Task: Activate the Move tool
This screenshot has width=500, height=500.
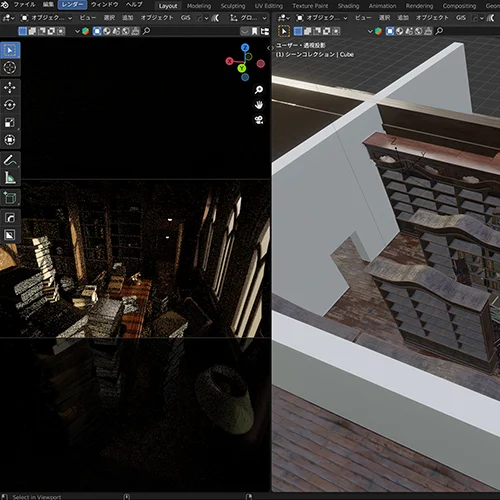Action: point(10,88)
